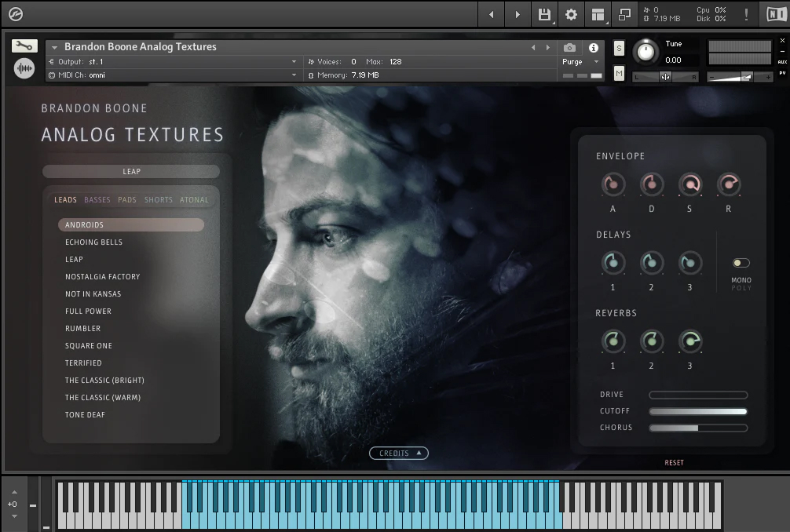This screenshot has width=790, height=532.
Task: Open the Output st.1 dropdown
Action: pyautogui.click(x=173, y=61)
